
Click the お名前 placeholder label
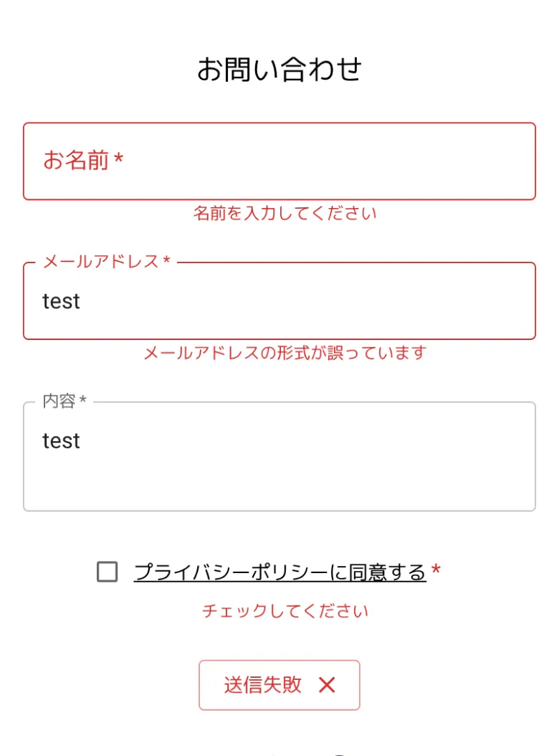(76, 160)
